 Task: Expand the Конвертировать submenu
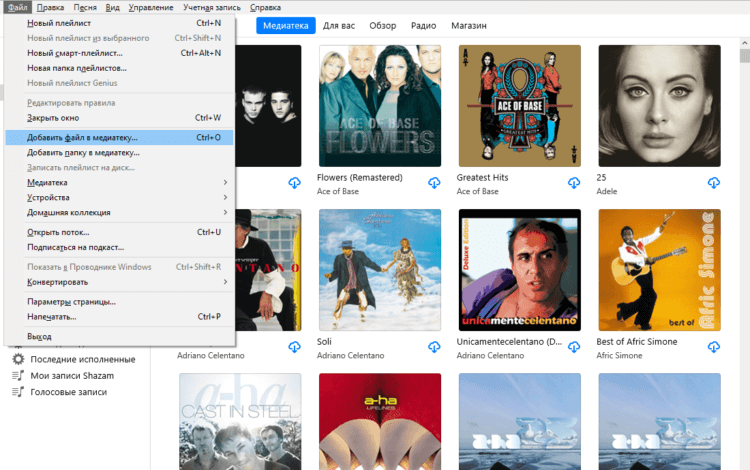pyautogui.click(x=119, y=282)
